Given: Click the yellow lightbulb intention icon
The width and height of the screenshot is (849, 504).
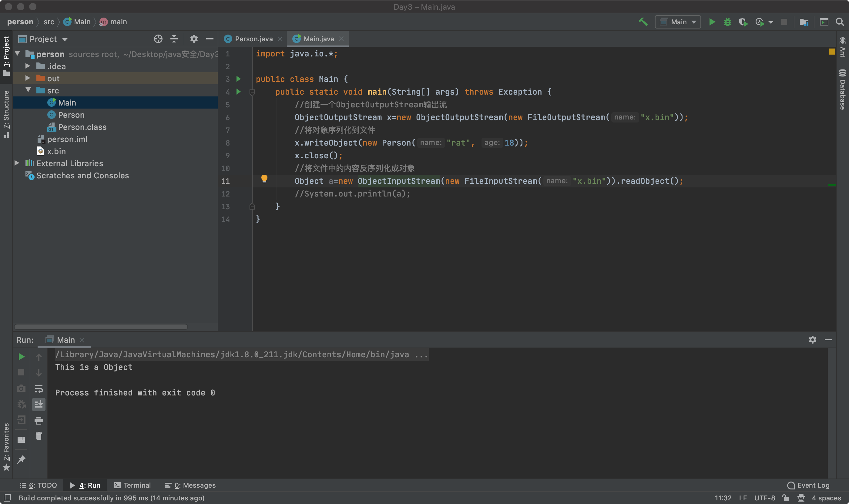Looking at the screenshot, I should tap(264, 179).
